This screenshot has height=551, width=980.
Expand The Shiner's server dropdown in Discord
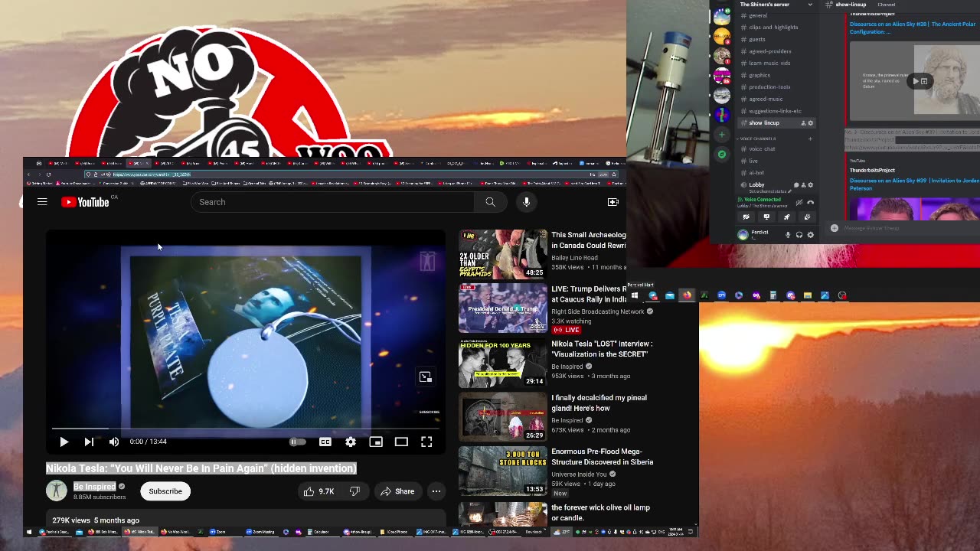(x=810, y=5)
